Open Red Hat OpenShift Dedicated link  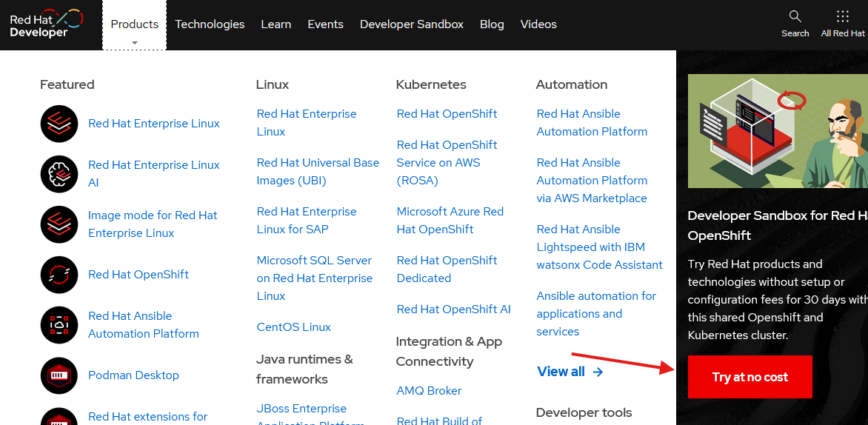pyautogui.click(x=447, y=269)
